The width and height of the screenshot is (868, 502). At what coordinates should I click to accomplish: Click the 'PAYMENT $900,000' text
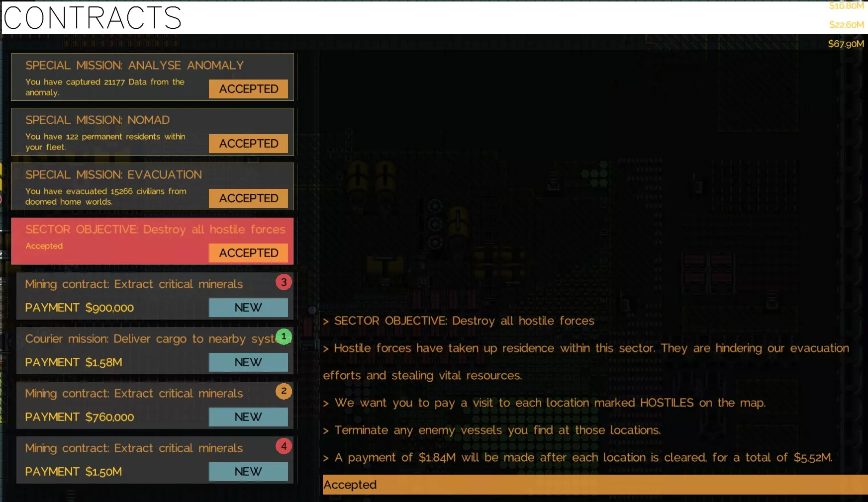click(x=80, y=308)
